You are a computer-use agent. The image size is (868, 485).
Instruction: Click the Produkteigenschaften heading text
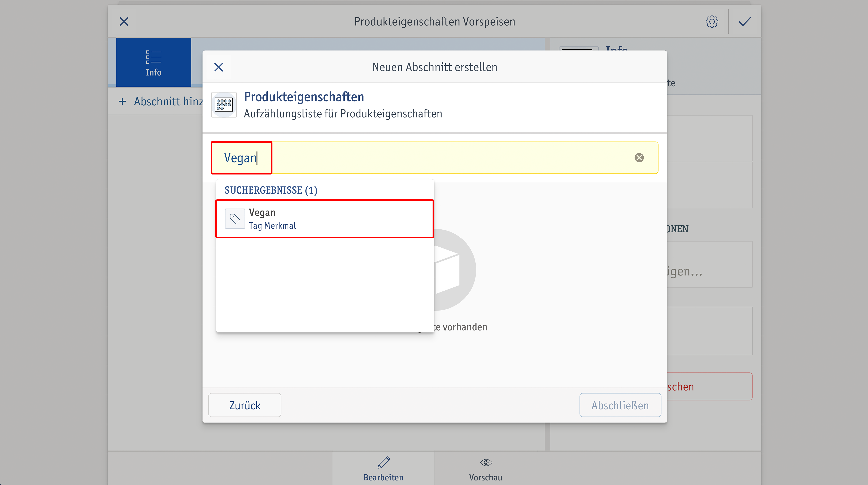[304, 97]
